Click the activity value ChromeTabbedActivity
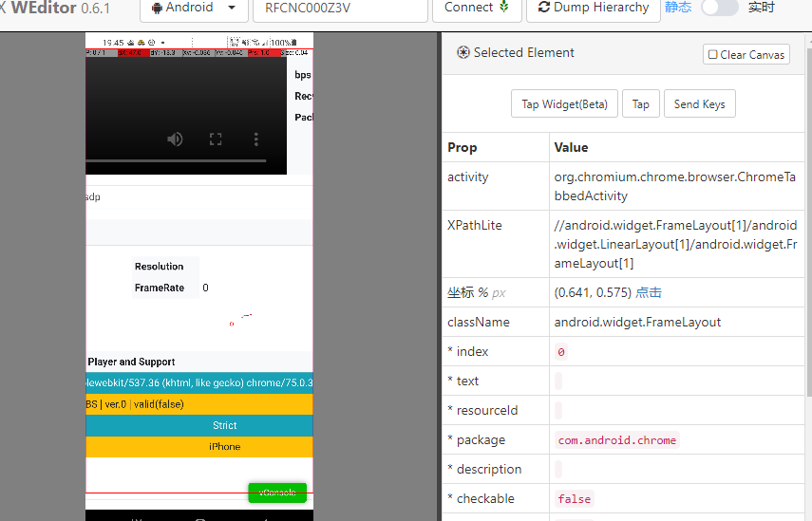 tap(675, 186)
